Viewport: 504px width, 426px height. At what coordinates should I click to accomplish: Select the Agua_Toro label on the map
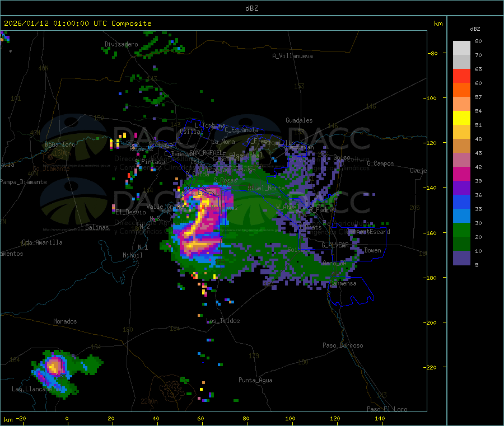[x=60, y=144]
